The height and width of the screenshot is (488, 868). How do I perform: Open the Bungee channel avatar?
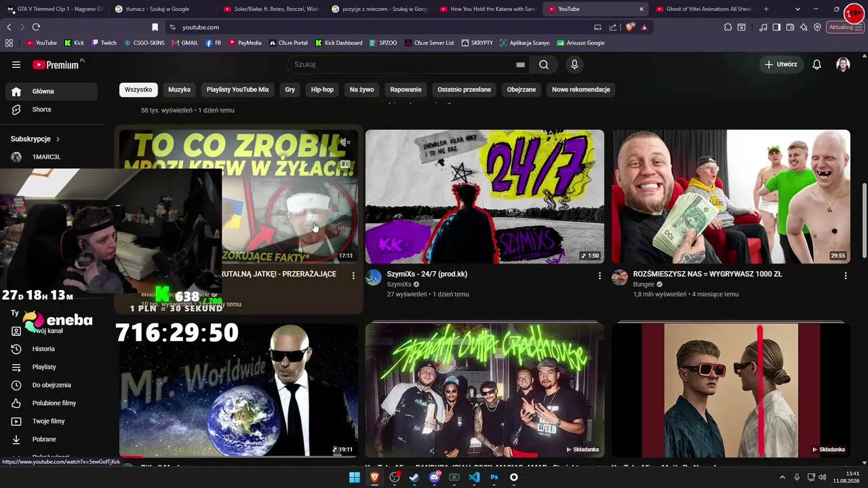pyautogui.click(x=620, y=278)
